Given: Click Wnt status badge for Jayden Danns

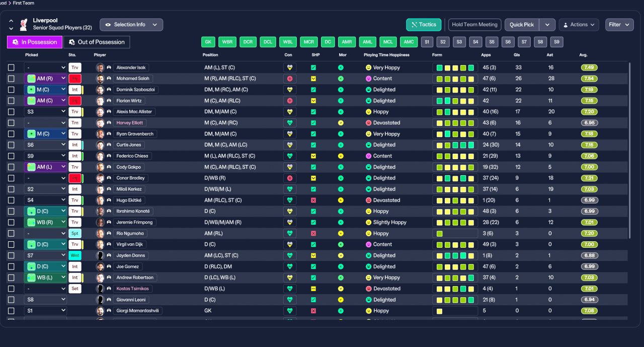Looking at the screenshot, I should (75, 256).
